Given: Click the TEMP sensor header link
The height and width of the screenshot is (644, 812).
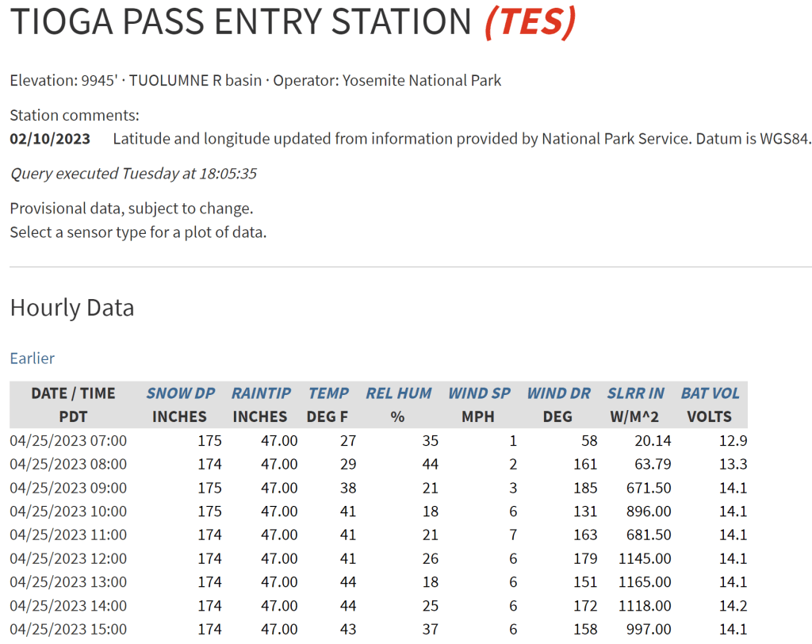Looking at the screenshot, I should (328, 393).
